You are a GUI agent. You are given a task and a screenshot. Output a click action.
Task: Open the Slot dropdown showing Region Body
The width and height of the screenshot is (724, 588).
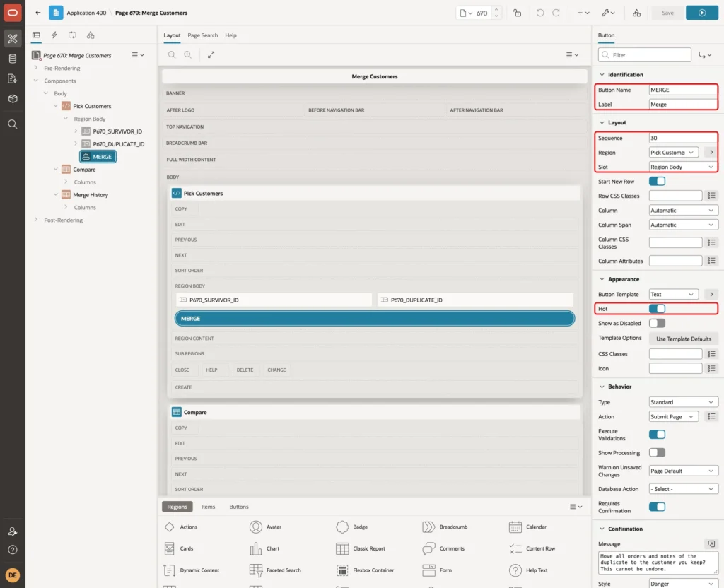pos(683,167)
